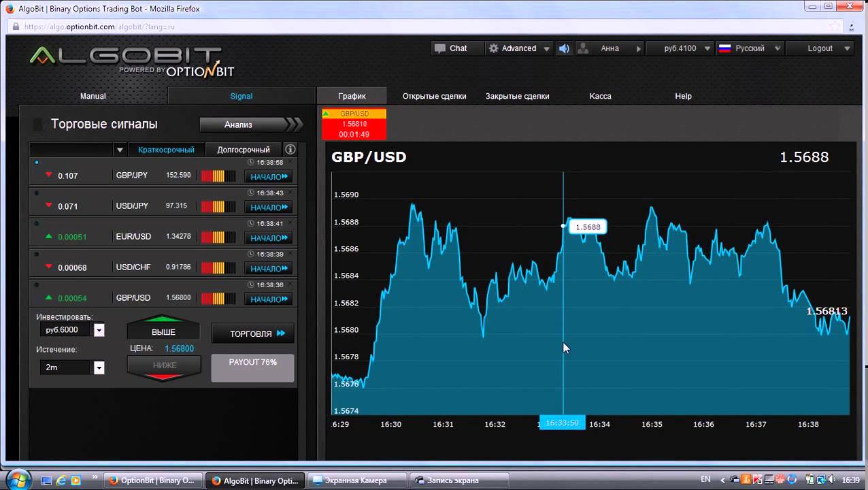
Task: Open the Истечение expiry dropdown
Action: 99,367
